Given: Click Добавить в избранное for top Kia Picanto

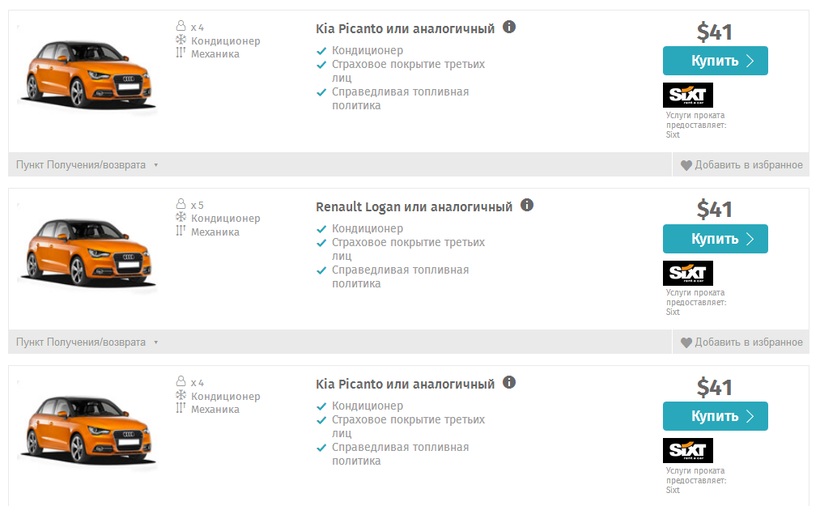Looking at the screenshot, I should coord(748,165).
